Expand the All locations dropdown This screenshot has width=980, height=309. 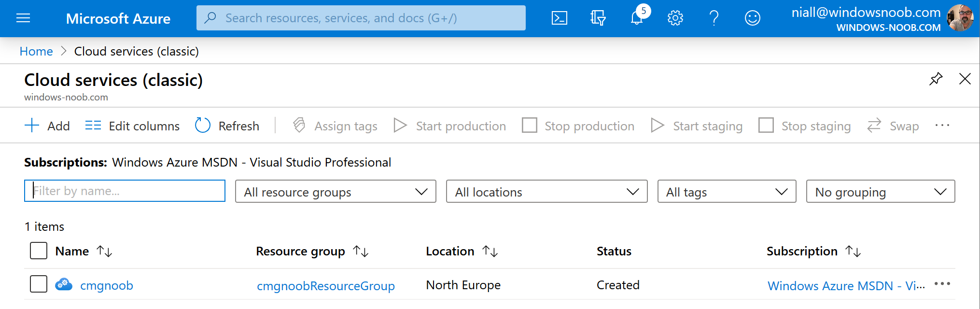pyautogui.click(x=546, y=192)
